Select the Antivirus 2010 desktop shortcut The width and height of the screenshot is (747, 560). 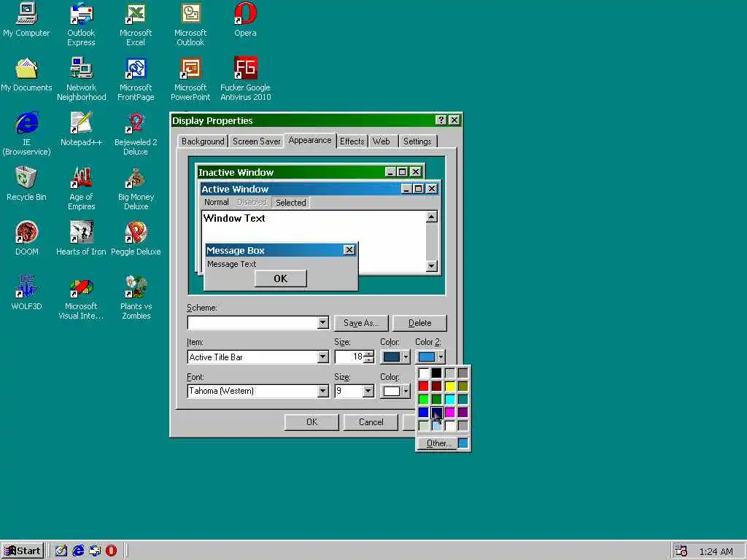point(245,79)
